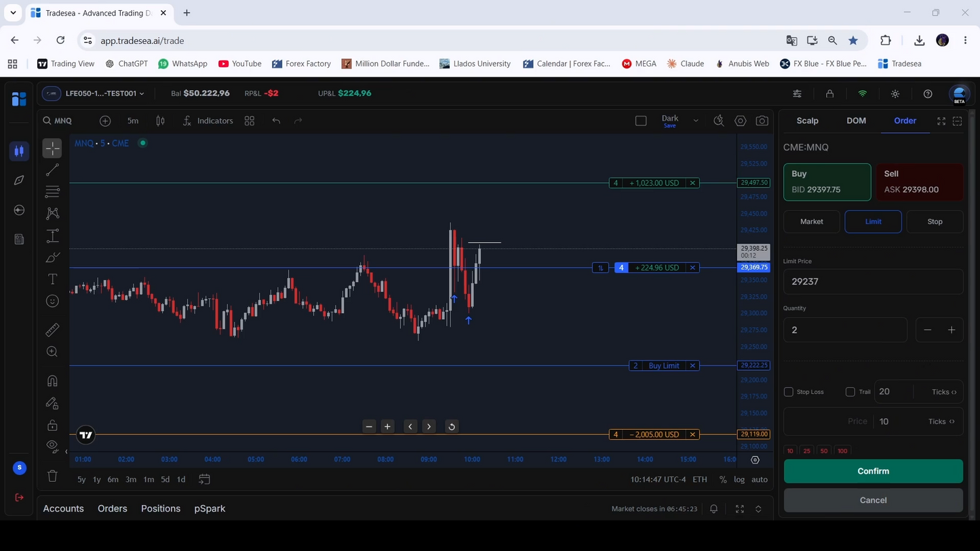The width and height of the screenshot is (980, 551).
Task: Click the padlock icon in header
Action: tap(830, 94)
